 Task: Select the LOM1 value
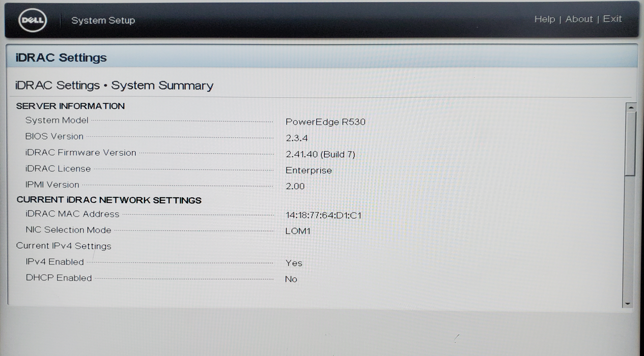(298, 231)
